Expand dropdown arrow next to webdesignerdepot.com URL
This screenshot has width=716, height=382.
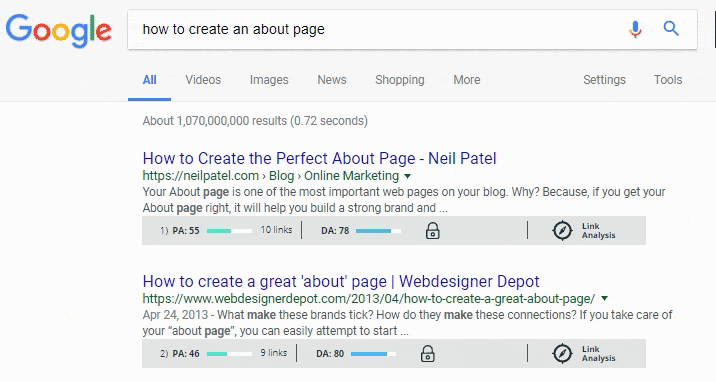click(605, 298)
